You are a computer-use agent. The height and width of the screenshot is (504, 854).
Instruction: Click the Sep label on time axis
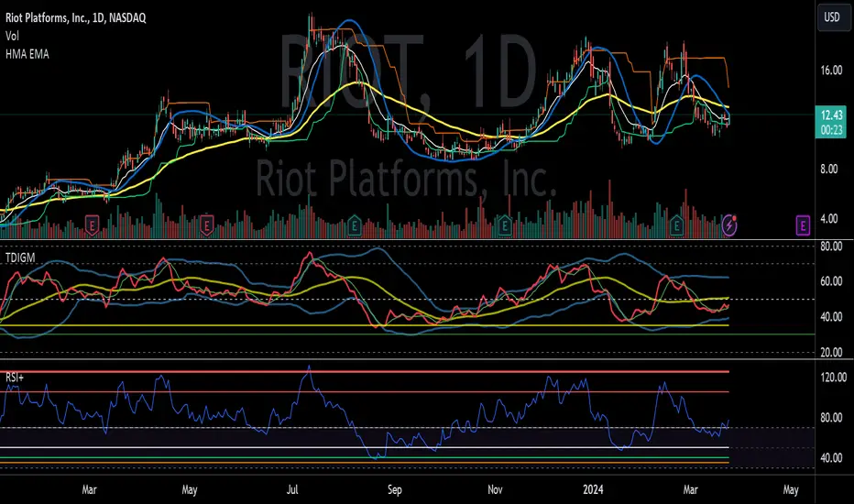click(394, 489)
